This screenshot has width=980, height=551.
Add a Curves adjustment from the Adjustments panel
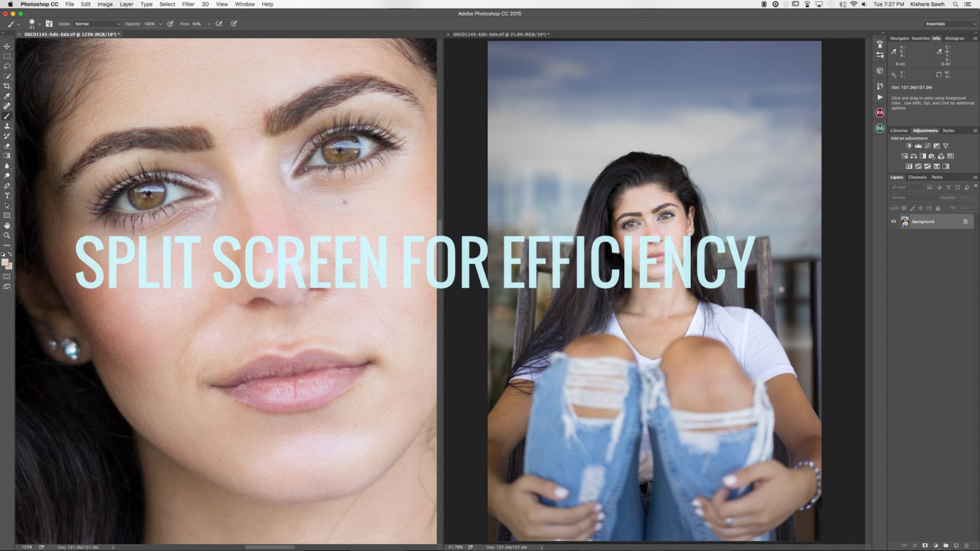pos(927,146)
